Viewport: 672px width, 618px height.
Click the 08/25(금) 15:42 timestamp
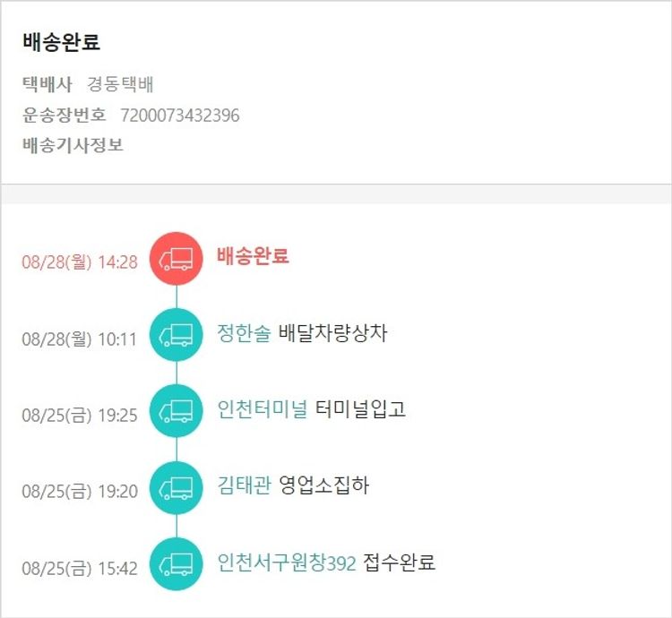click(x=80, y=569)
